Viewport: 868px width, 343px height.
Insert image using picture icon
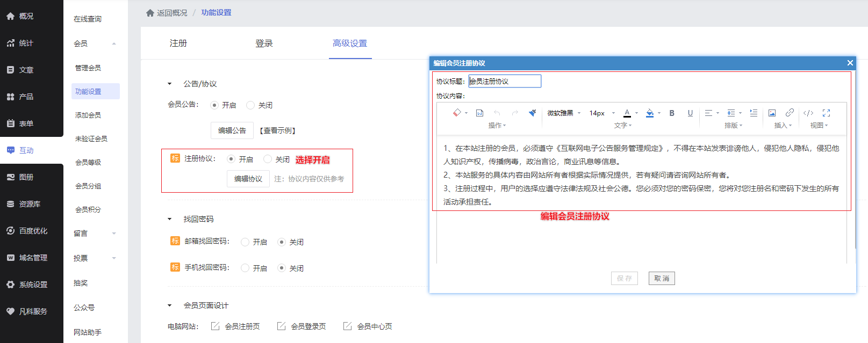772,113
